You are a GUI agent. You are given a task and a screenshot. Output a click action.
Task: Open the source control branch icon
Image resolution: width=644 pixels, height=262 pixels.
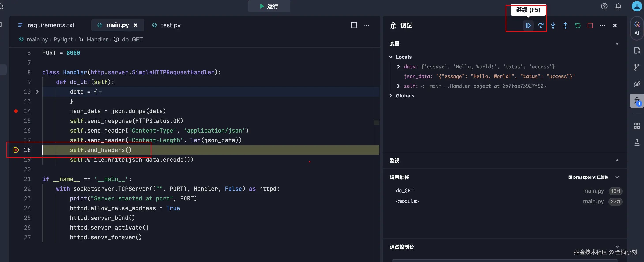(636, 67)
